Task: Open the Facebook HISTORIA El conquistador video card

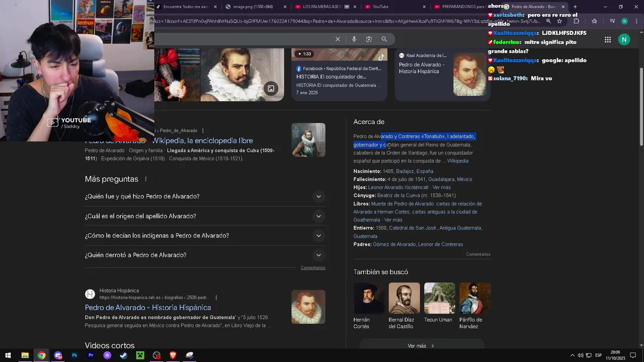Action: pos(340,74)
